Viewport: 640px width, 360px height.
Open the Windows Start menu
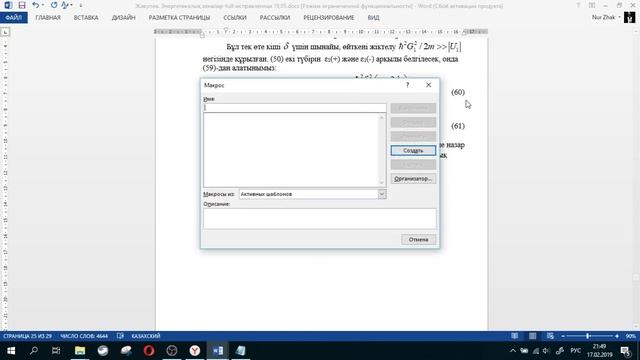click(11, 351)
